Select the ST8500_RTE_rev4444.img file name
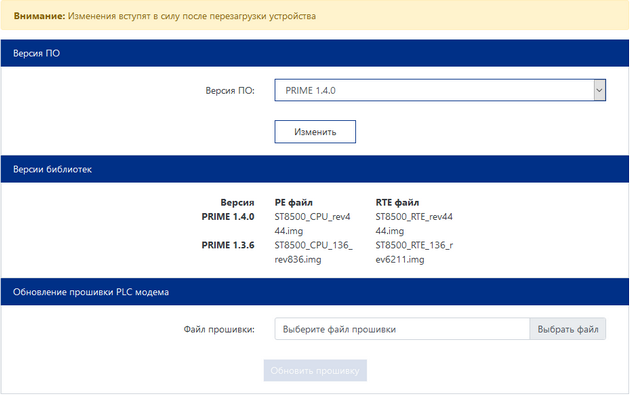 414,224
